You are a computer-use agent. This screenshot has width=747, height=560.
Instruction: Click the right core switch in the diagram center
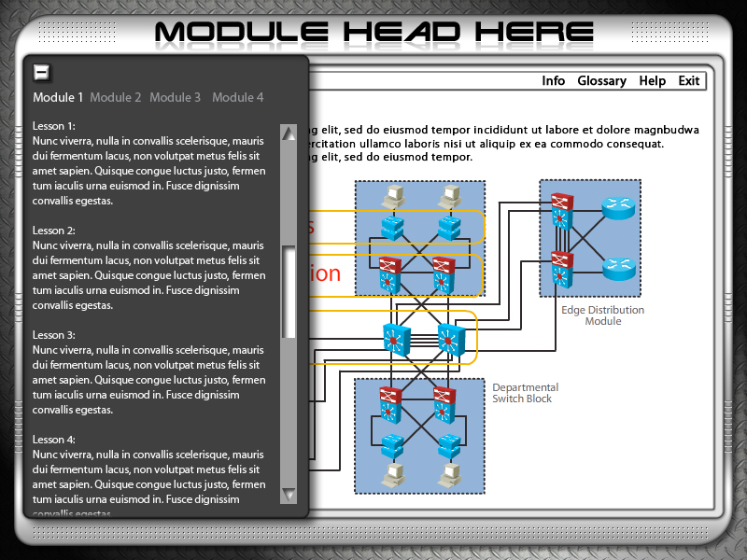pos(451,338)
